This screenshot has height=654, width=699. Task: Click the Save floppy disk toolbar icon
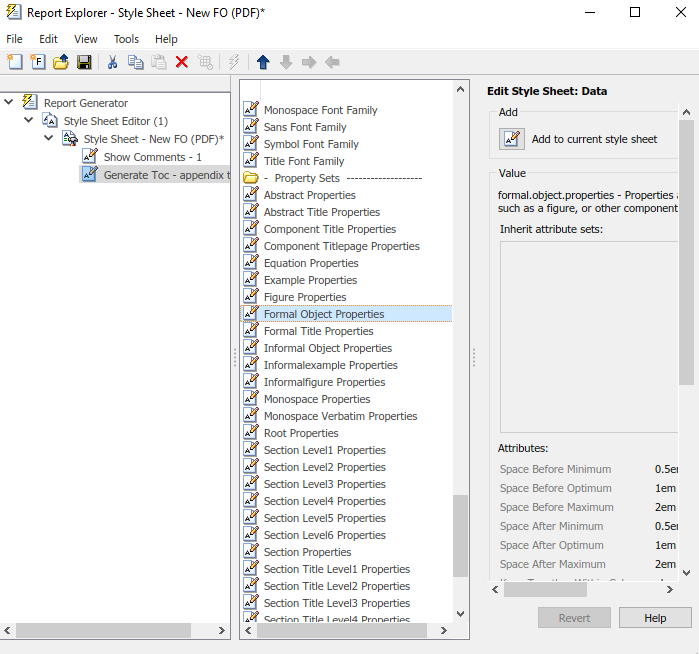pyautogui.click(x=84, y=62)
